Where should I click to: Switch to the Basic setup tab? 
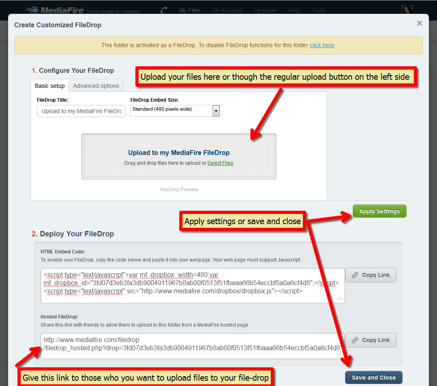tap(50, 86)
